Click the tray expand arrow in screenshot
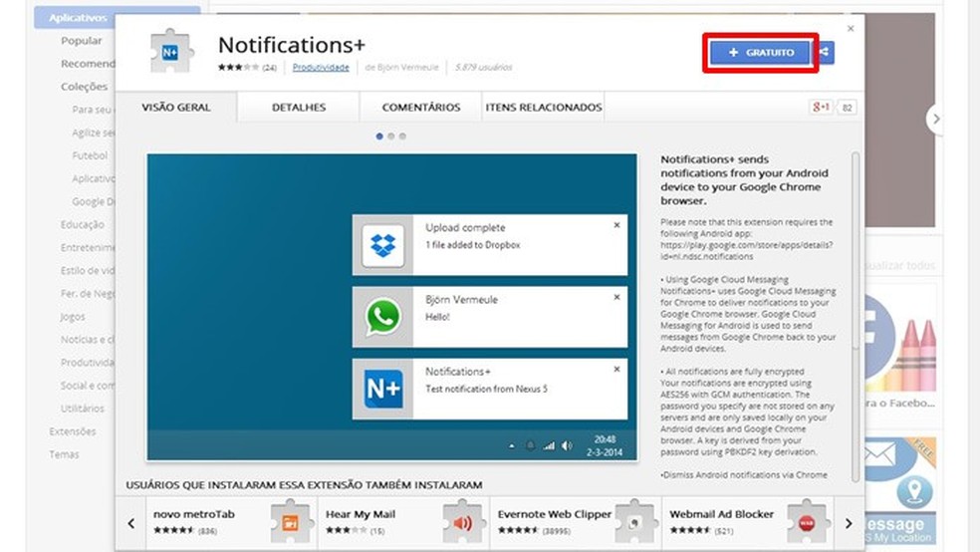 512,445
